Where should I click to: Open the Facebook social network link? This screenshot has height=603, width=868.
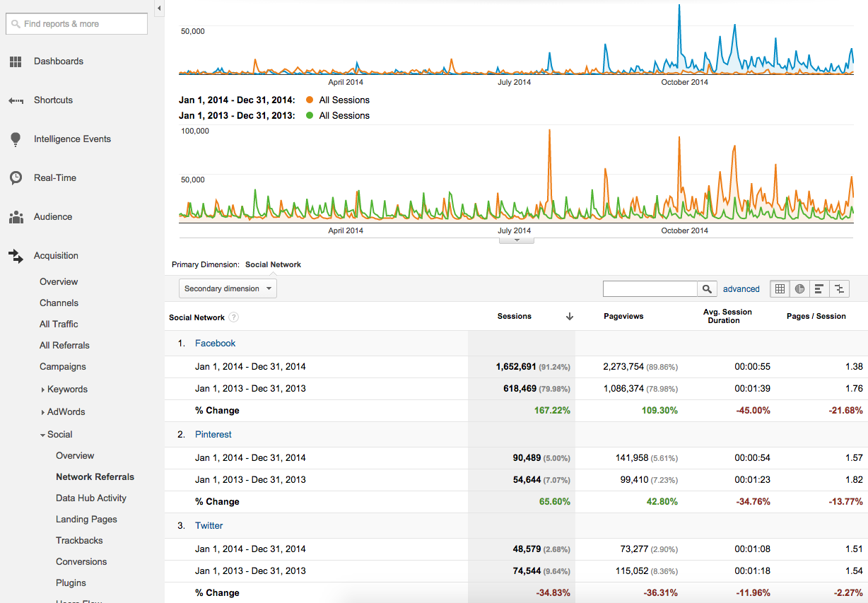[215, 344]
